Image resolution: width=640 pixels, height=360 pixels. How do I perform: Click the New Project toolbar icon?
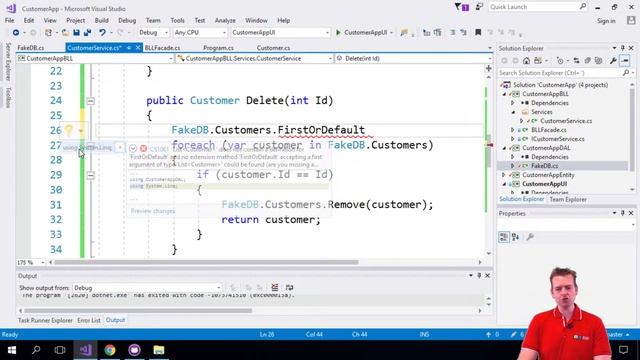point(49,32)
